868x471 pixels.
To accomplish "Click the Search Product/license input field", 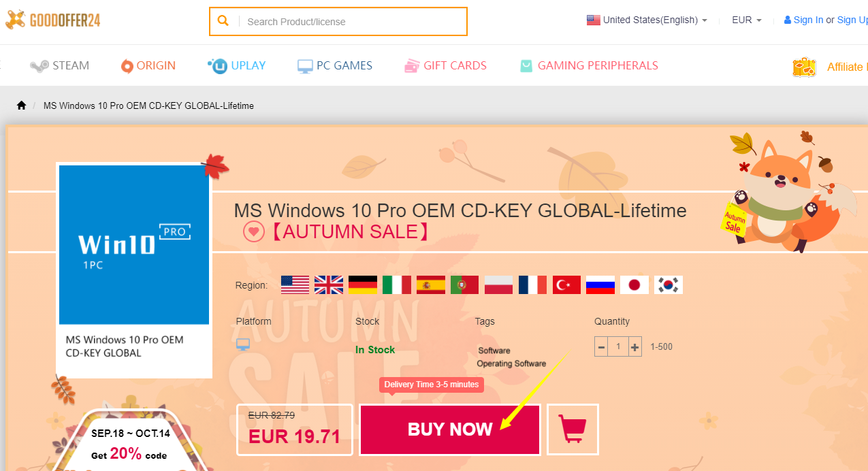I will (353, 22).
